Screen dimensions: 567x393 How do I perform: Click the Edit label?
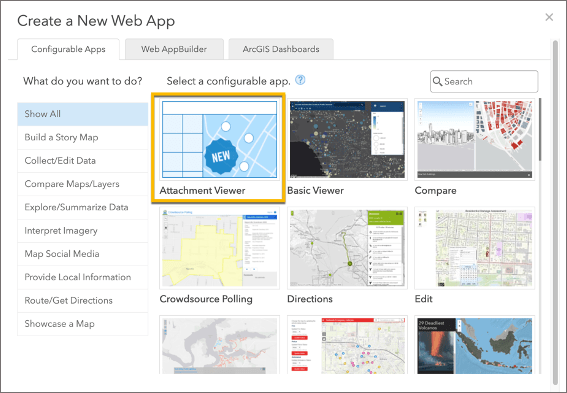[423, 299]
